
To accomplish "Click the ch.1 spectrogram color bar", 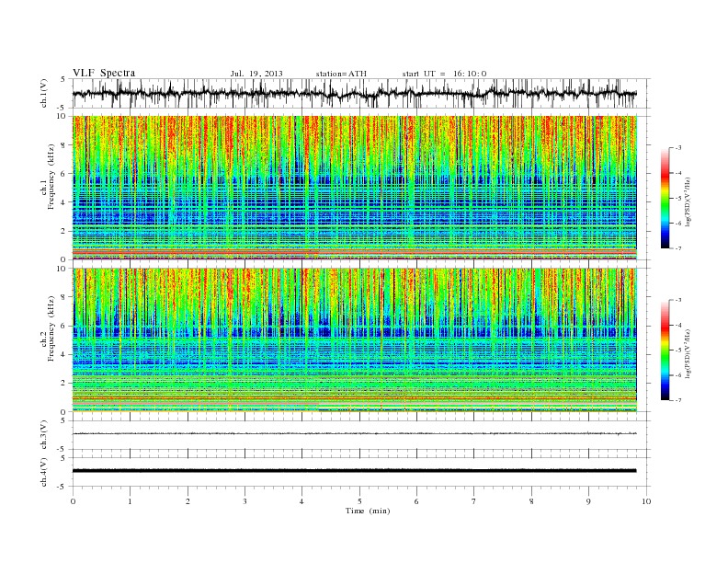I will click(x=665, y=199).
